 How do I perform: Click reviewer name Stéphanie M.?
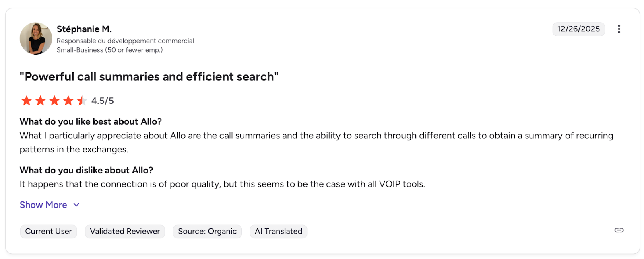point(84,29)
